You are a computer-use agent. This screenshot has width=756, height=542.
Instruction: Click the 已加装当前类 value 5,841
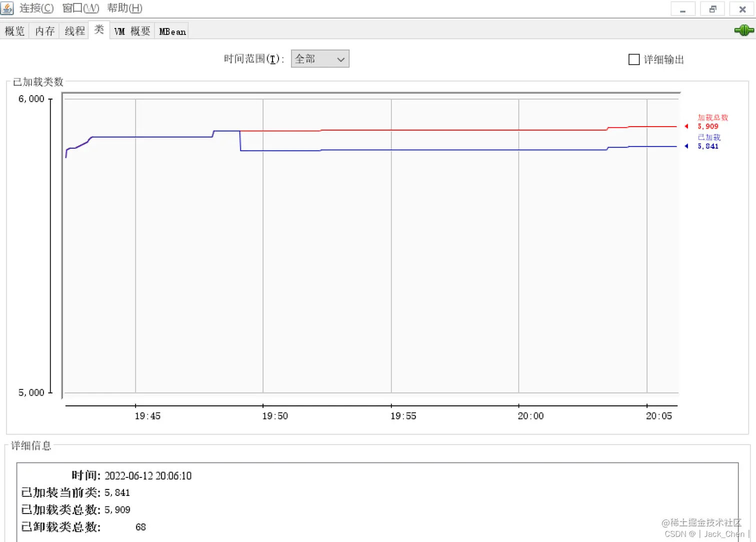pyautogui.click(x=117, y=493)
